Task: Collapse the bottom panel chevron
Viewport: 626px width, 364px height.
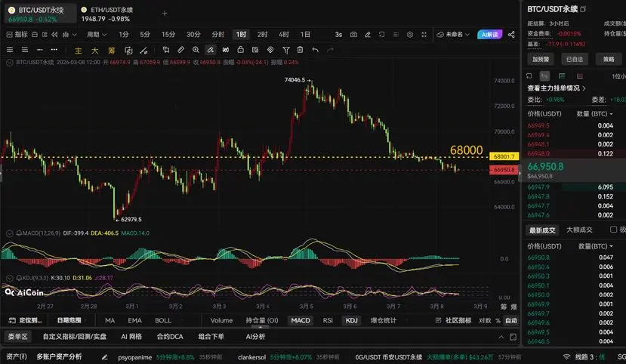Action: 501,337
